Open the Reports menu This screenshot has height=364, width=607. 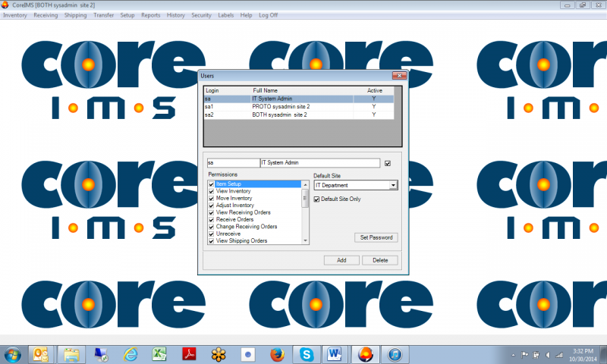click(150, 15)
